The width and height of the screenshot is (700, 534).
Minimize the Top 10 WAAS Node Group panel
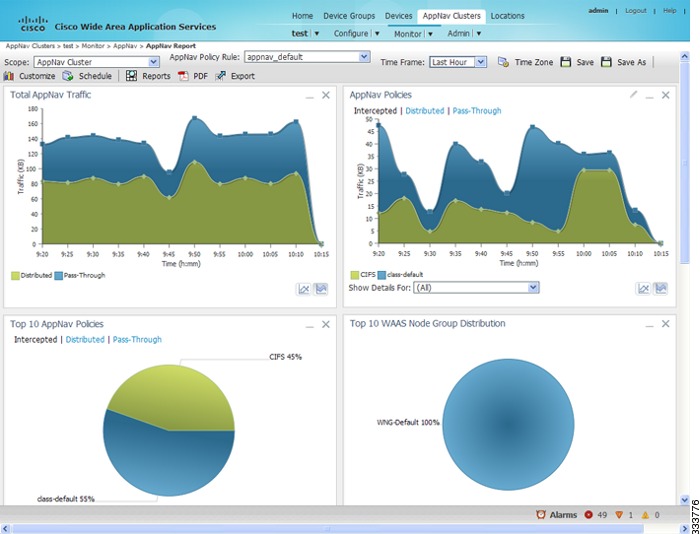tap(650, 325)
